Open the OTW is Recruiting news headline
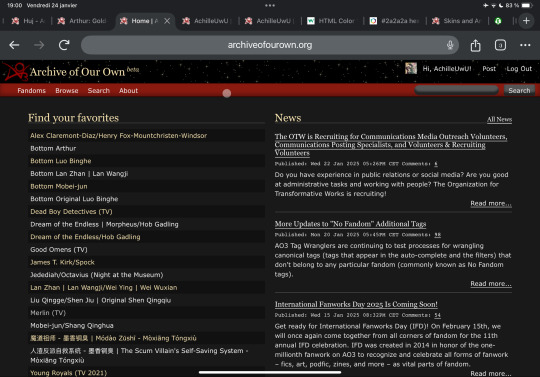Viewport: 540px width, 377px height. 391,145
